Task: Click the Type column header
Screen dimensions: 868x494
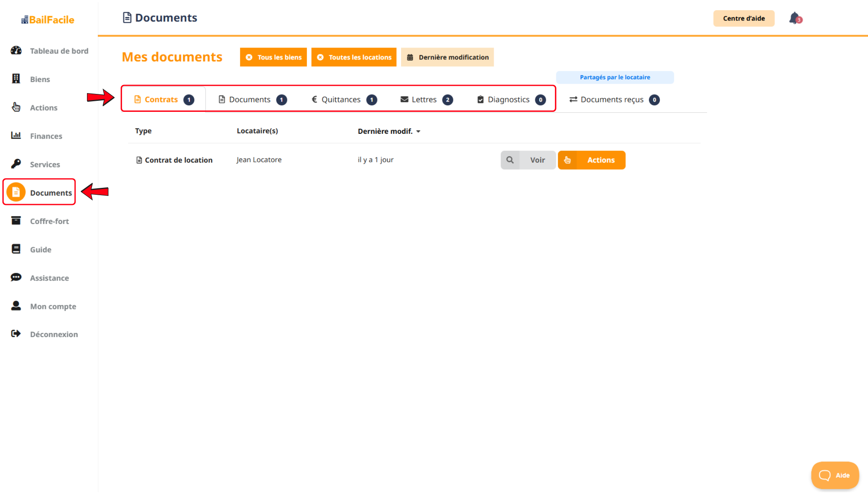Action: point(143,131)
